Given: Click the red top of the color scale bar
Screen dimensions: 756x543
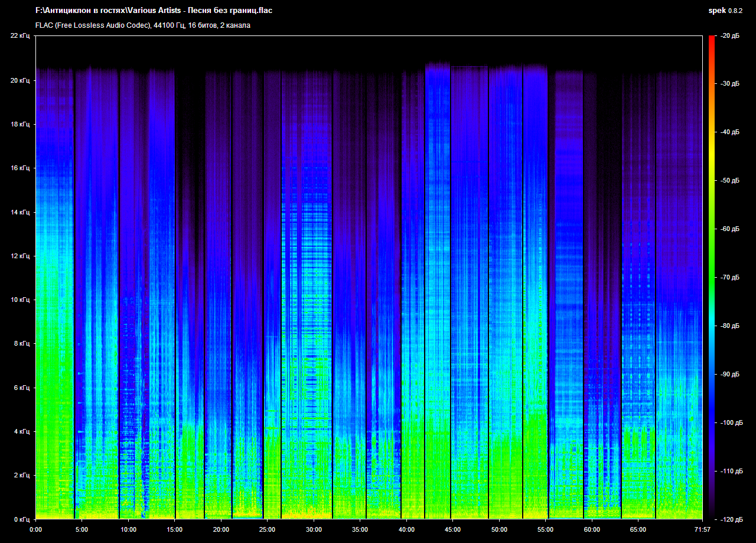Looking at the screenshot, I should (712, 39).
